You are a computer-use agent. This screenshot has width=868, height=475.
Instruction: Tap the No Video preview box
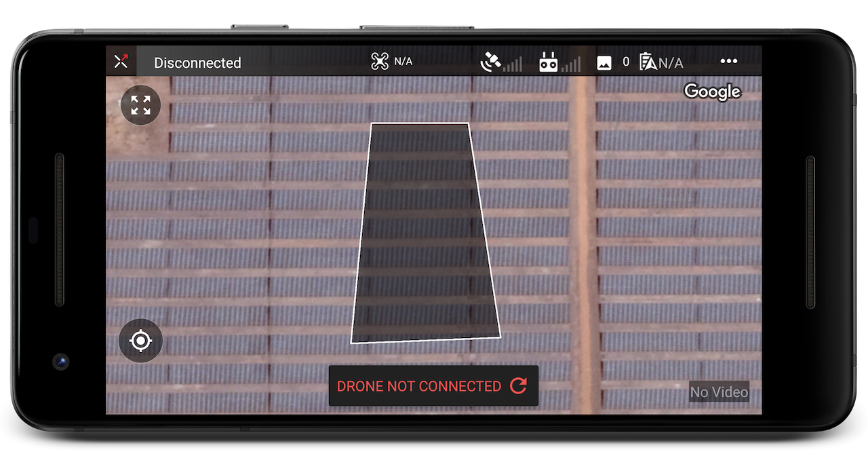(719, 392)
